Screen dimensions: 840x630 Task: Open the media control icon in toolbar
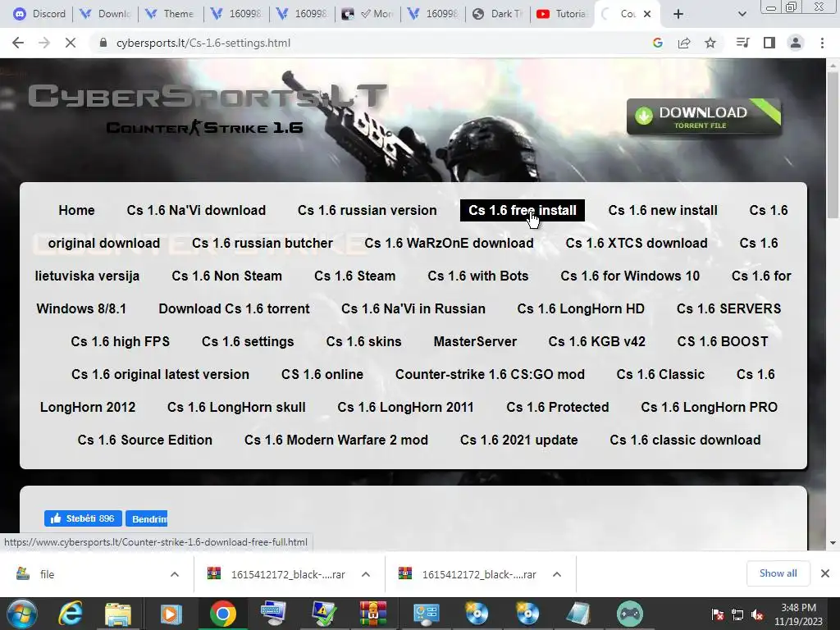point(742,43)
